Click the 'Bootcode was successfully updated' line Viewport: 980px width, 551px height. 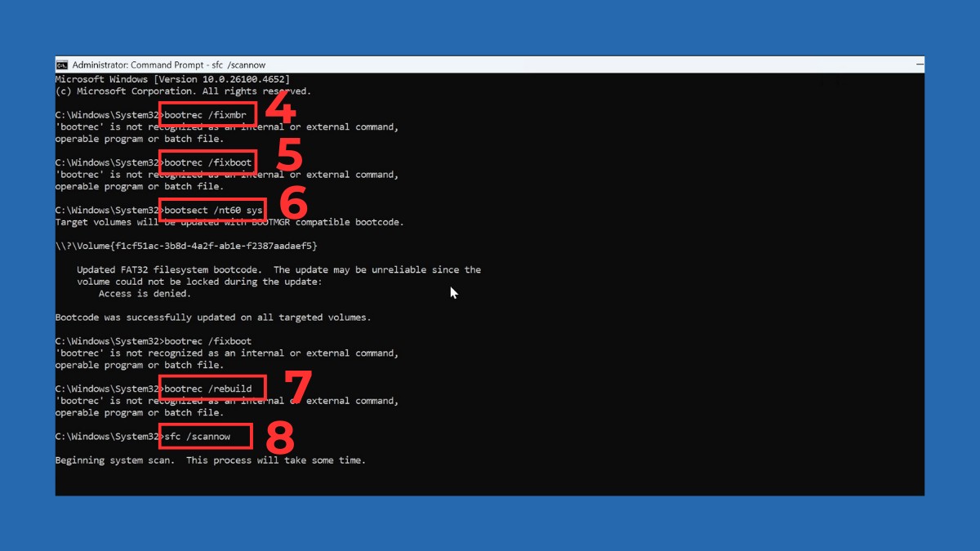click(213, 318)
